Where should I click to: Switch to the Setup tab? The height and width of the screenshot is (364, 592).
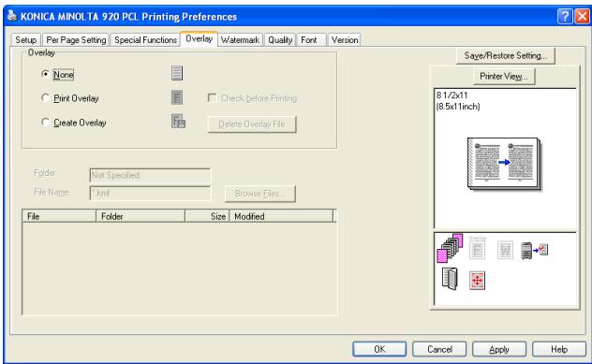(25, 40)
